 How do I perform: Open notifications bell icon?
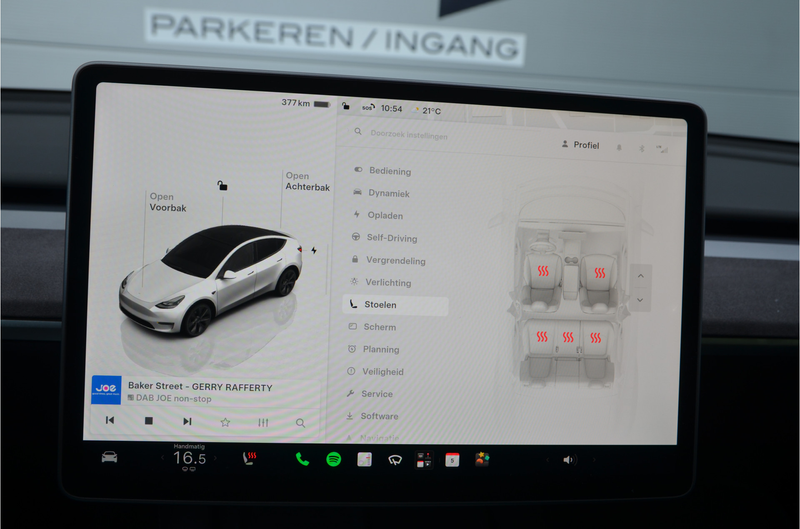pos(619,147)
